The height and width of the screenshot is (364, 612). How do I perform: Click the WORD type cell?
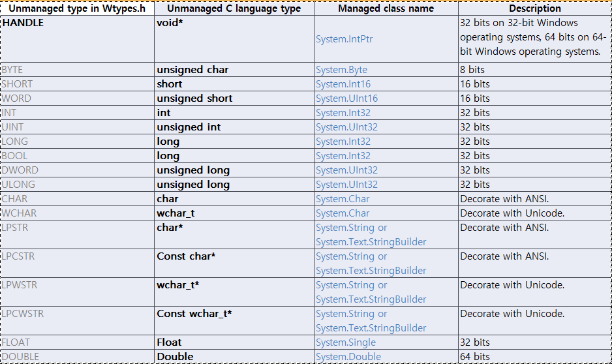[77, 99]
